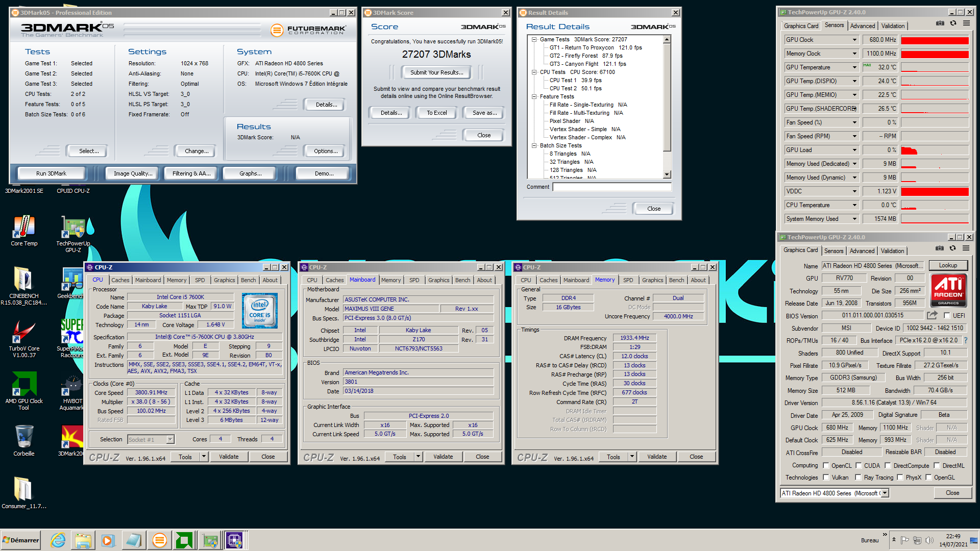The height and width of the screenshot is (551, 980).
Task: Click Run 3DMark button
Action: pos(51,173)
